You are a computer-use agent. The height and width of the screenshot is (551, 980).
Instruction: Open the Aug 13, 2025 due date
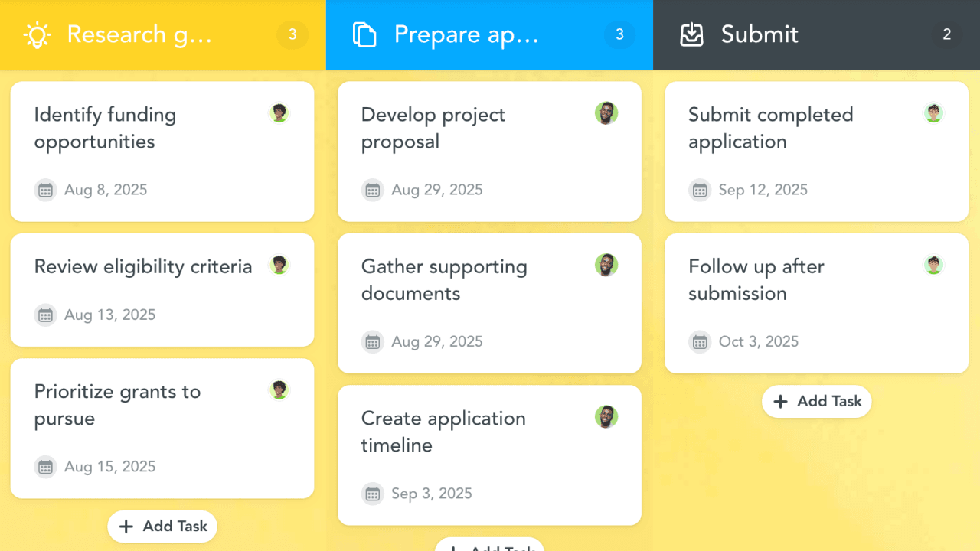pyautogui.click(x=109, y=315)
